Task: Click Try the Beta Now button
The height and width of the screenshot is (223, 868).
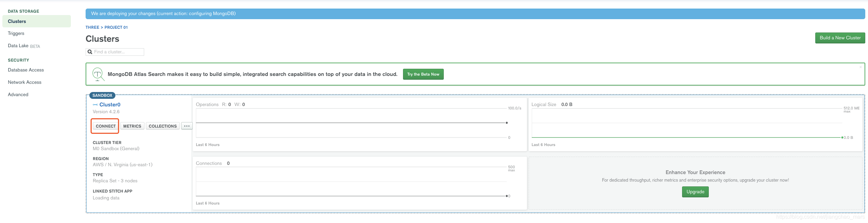Action: 423,74
